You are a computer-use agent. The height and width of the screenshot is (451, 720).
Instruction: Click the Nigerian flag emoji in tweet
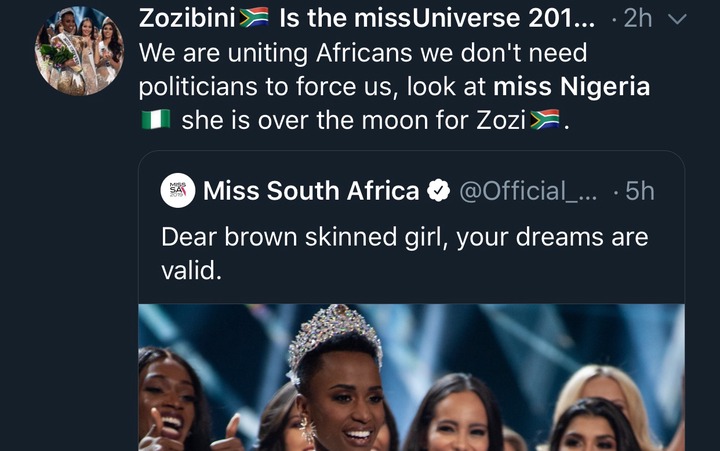[157, 121]
